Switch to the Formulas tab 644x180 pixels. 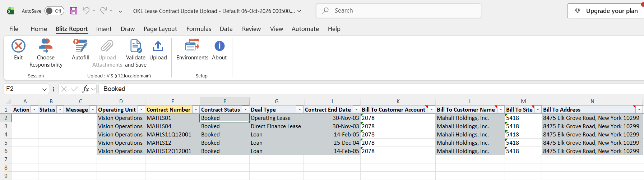[199, 29]
